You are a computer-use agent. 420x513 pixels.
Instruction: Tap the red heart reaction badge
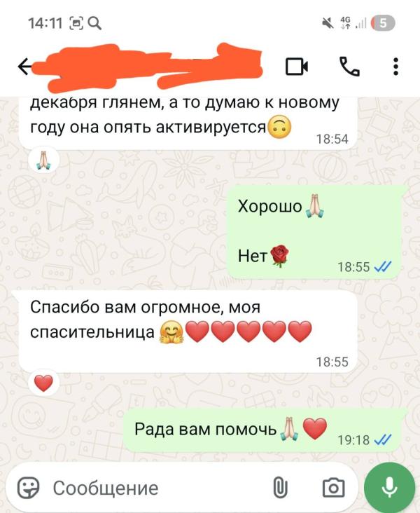pos(43,383)
